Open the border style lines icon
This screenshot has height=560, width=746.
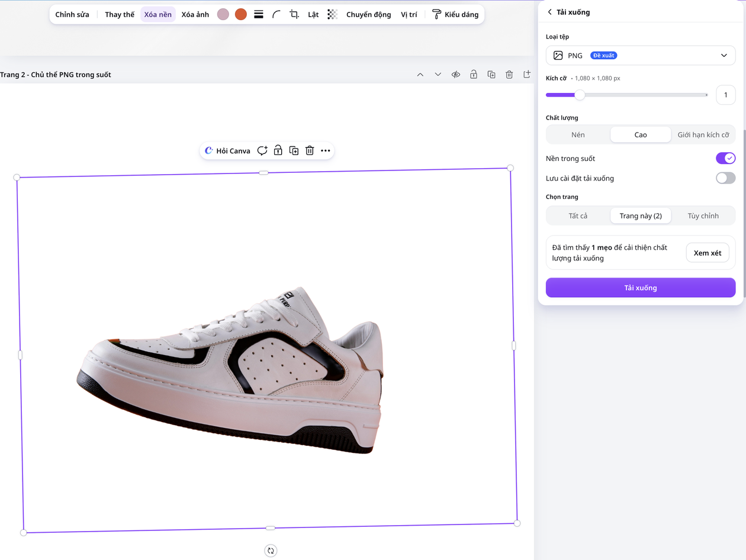click(259, 14)
